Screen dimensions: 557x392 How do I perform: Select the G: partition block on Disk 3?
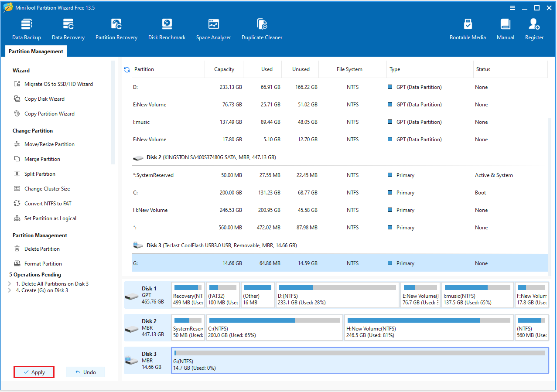(361, 361)
